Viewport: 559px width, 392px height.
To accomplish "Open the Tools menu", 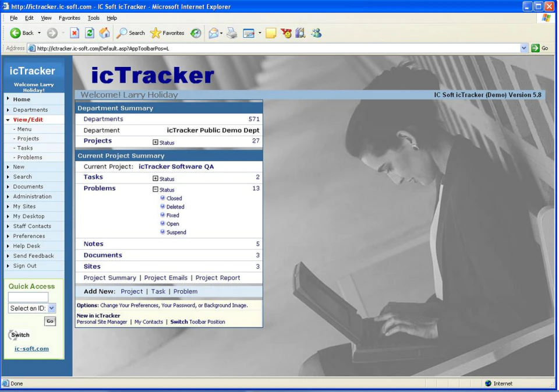I will pos(93,18).
